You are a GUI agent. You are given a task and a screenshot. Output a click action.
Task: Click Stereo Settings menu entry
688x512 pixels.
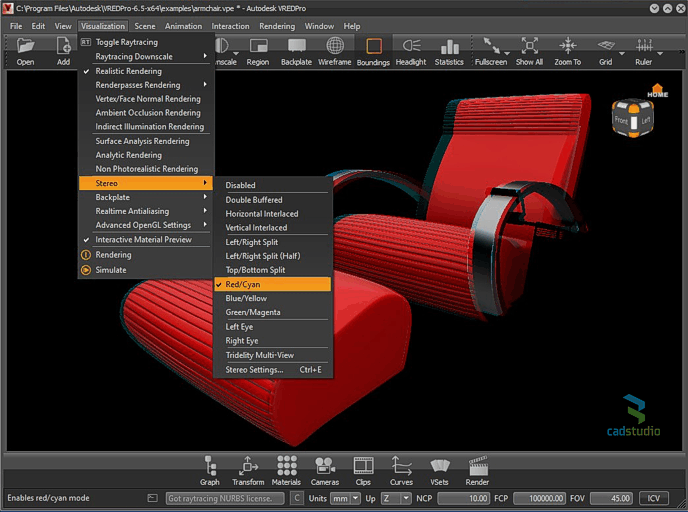tap(272, 370)
